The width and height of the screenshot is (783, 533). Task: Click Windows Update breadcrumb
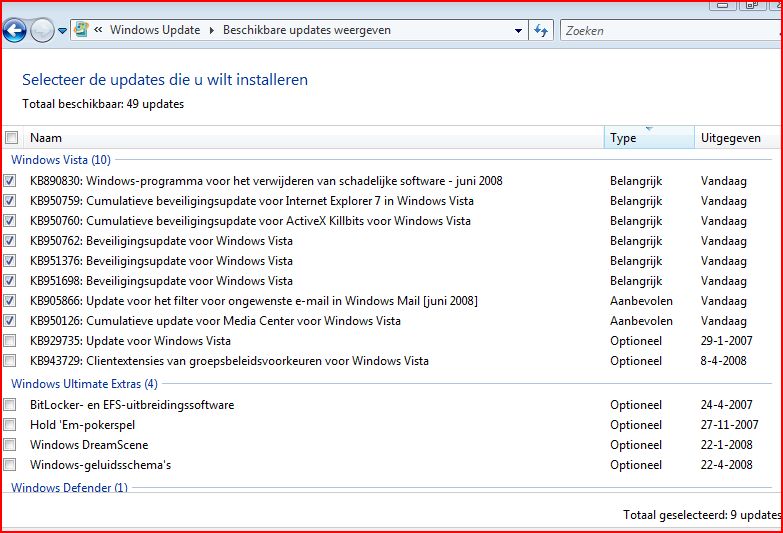click(x=155, y=30)
